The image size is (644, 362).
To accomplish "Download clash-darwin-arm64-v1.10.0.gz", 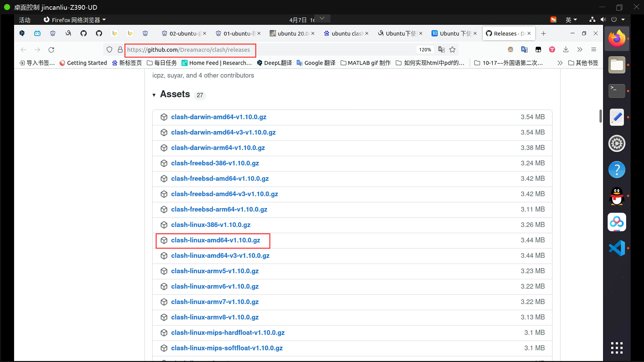I will coord(218,148).
